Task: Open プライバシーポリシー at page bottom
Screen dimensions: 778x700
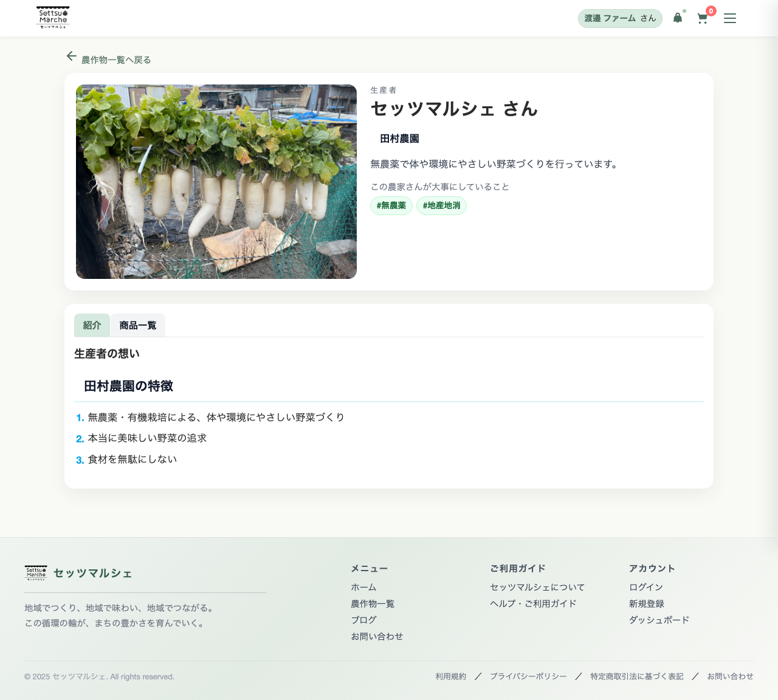Action: click(528, 676)
